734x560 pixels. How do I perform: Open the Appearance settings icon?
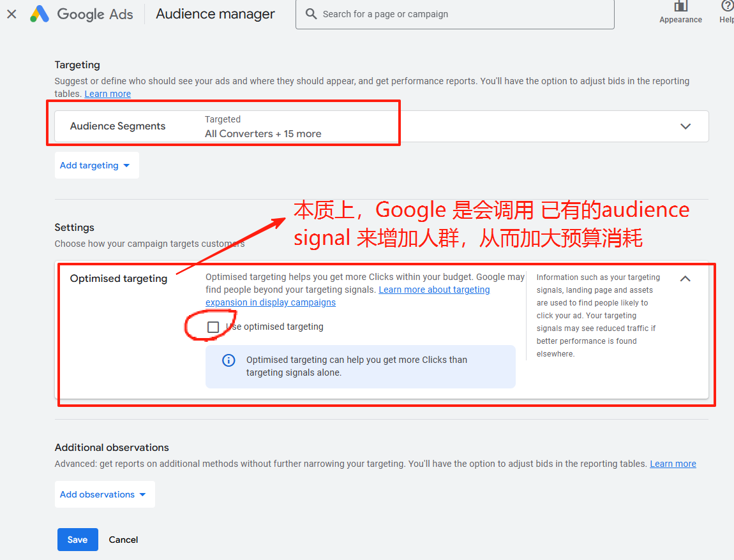pos(680,7)
